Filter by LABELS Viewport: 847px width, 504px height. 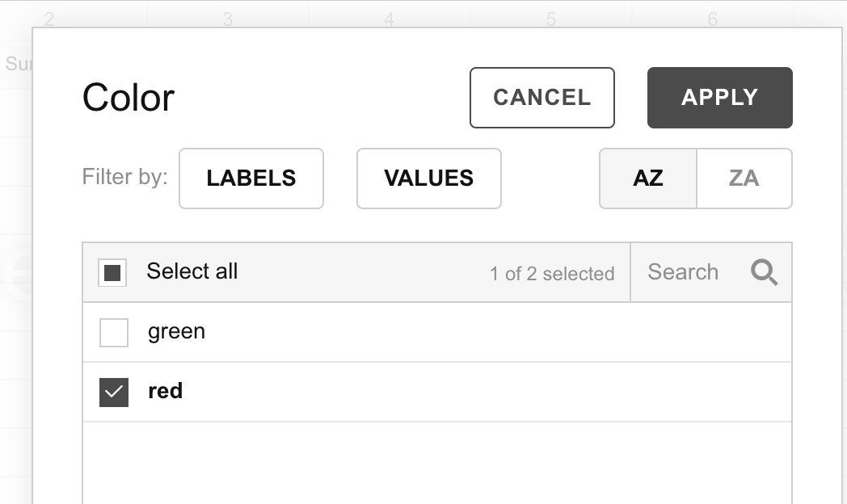pyautogui.click(x=251, y=178)
